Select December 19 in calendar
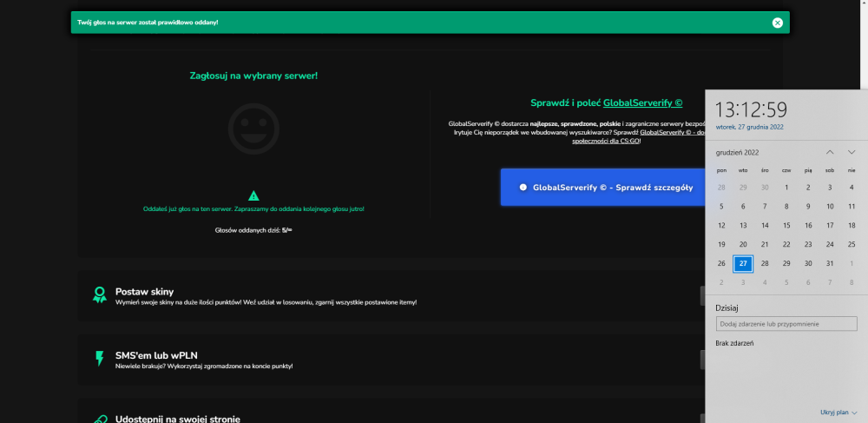The height and width of the screenshot is (423, 868). tap(721, 244)
